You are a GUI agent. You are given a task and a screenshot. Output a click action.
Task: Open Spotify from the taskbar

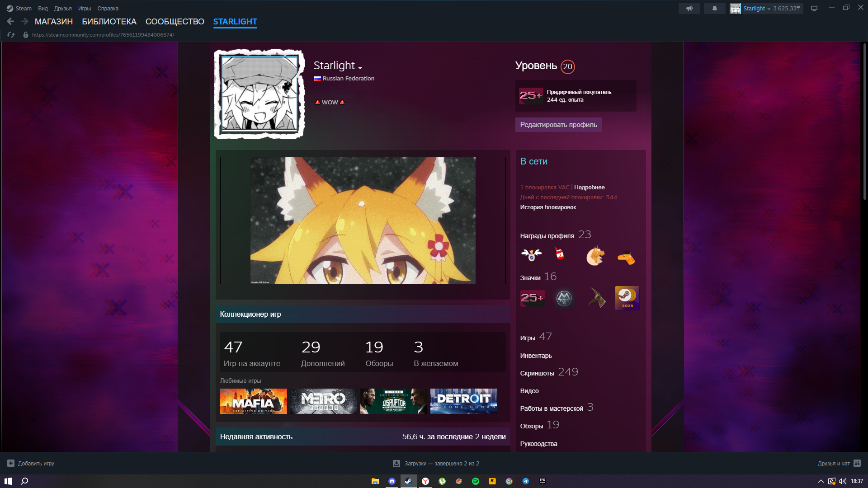(476, 481)
